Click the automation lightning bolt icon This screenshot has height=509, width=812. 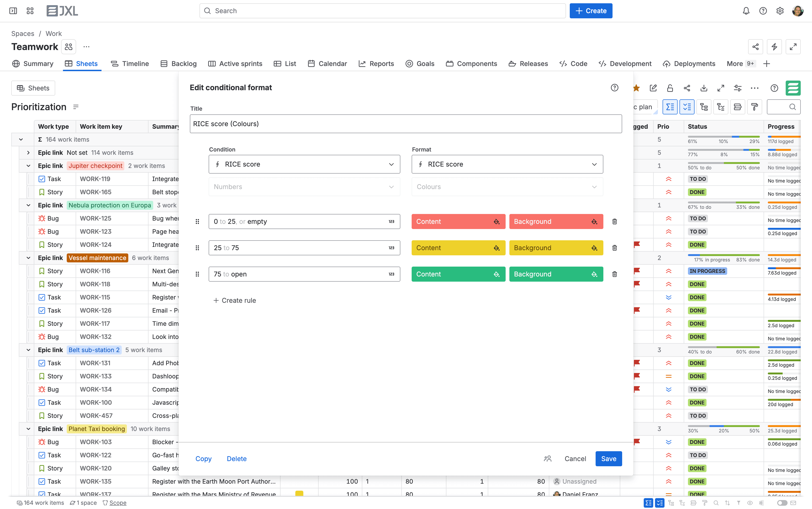click(774, 47)
